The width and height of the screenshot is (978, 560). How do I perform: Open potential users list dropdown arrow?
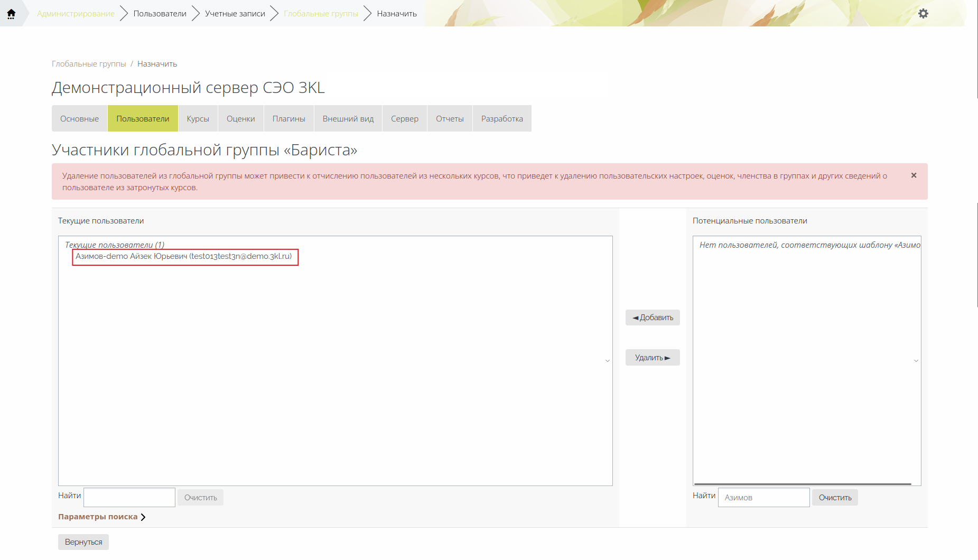(916, 361)
